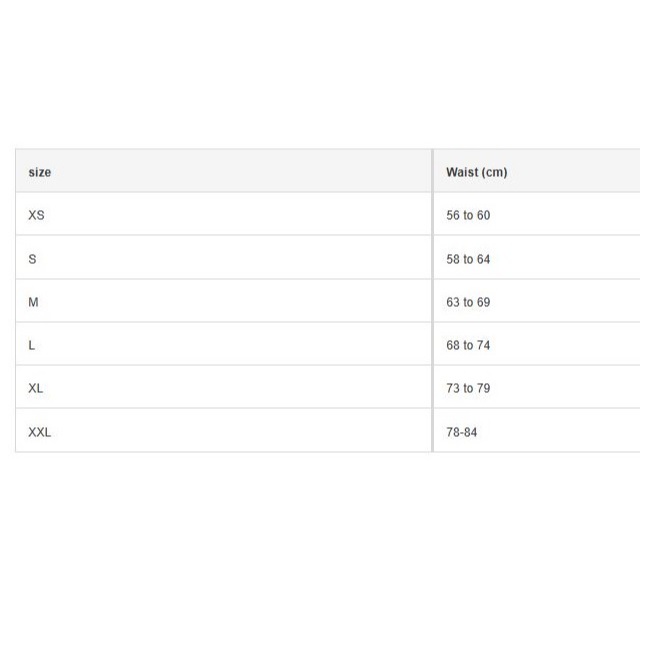667x667 pixels.
Task: Select the XS size label
Action: click(x=37, y=215)
